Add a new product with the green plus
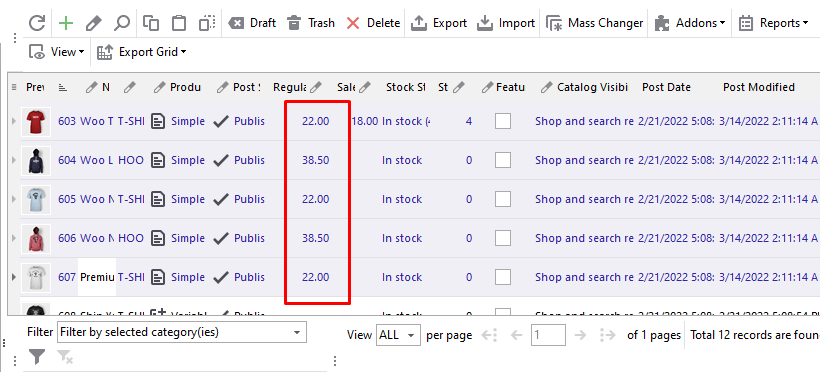This screenshot has width=820, height=372. point(66,23)
